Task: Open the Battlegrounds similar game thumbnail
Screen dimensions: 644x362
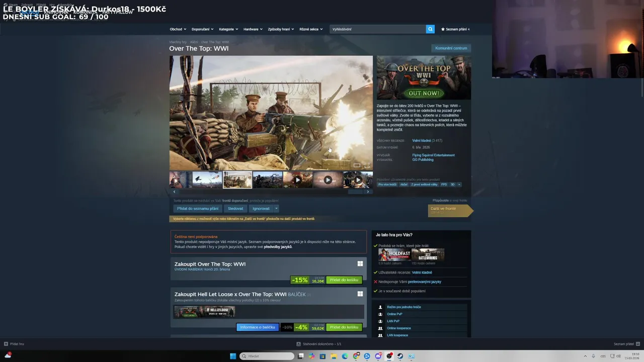Action: 428,254
